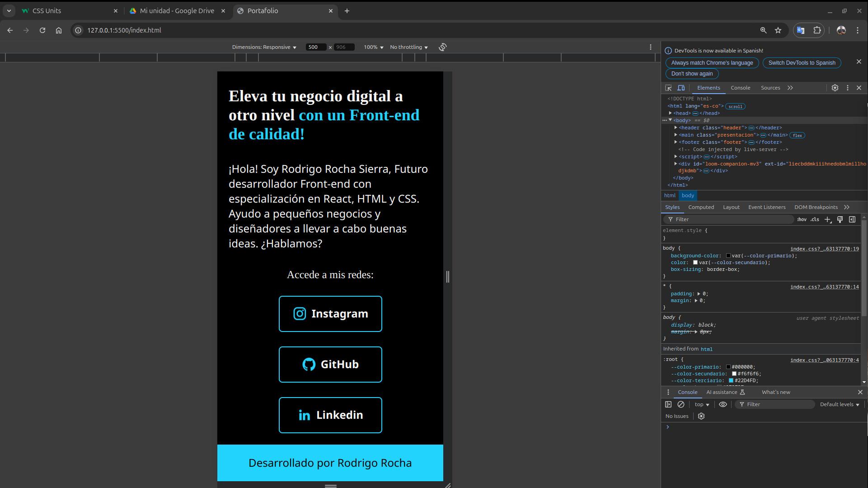Screen dimensions: 868x488
Task: Open the Computed styles tab
Action: (x=701, y=207)
